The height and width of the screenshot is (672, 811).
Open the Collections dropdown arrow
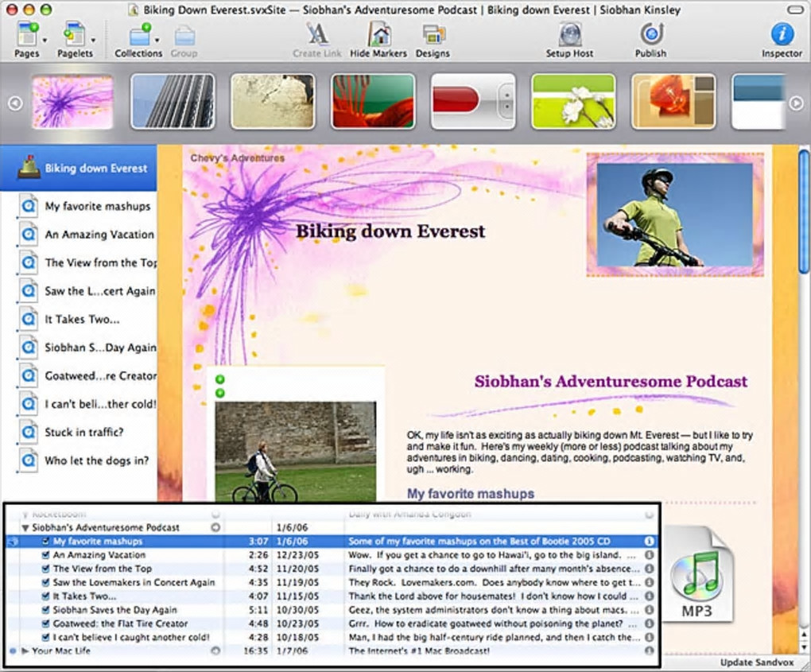157,41
